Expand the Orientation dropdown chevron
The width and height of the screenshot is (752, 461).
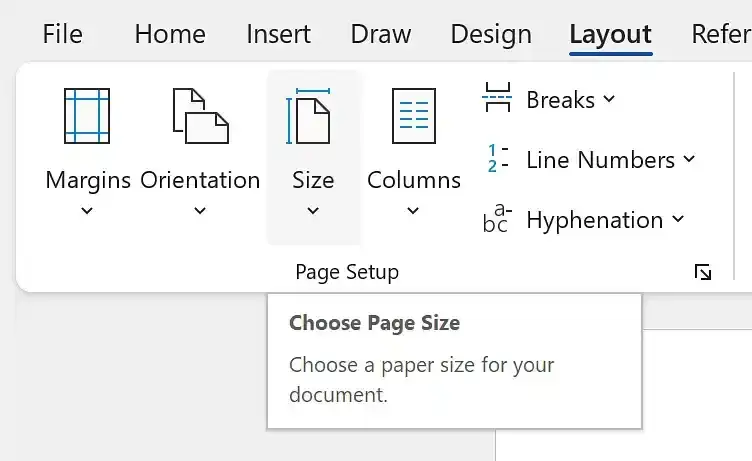(200, 210)
